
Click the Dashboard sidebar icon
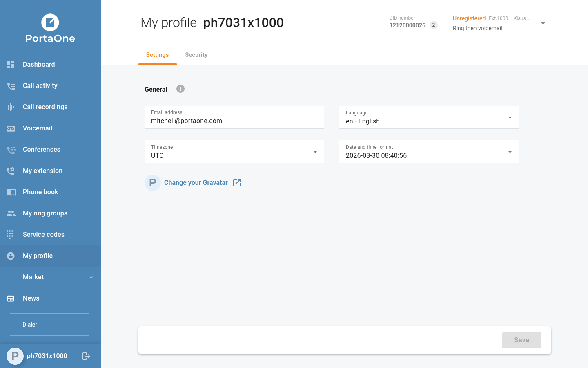click(11, 65)
